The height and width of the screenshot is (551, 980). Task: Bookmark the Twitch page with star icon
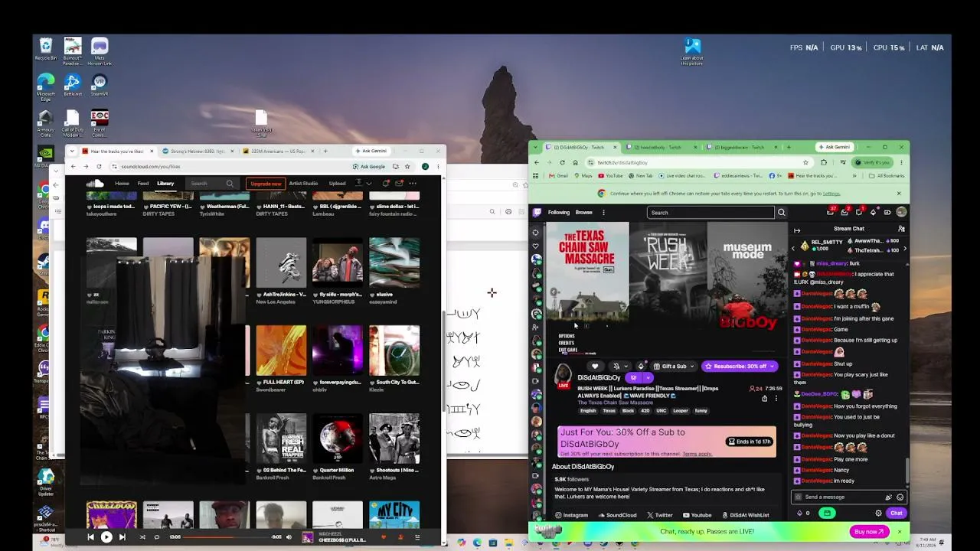tap(805, 162)
